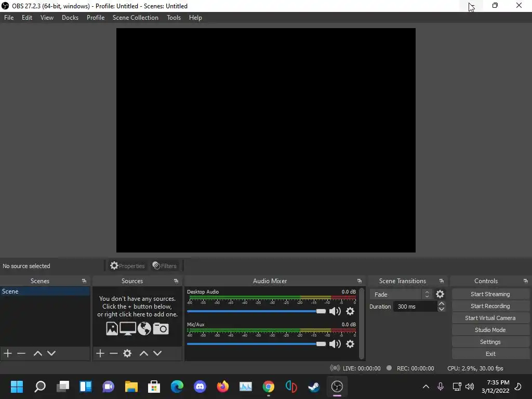Open OBS Settings from Controls
The width and height of the screenshot is (532, 399).
point(490,342)
